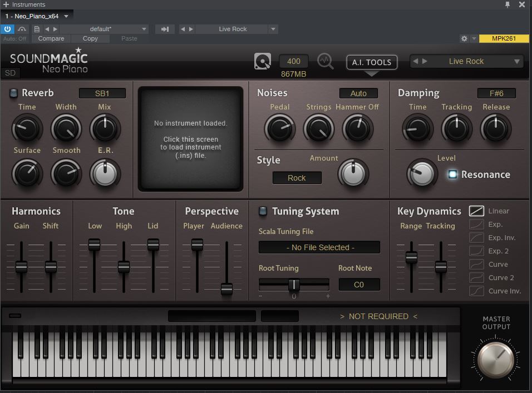Viewport: 532px width, 393px height.
Task: Open the preset file menu icon
Action: click(x=37, y=29)
